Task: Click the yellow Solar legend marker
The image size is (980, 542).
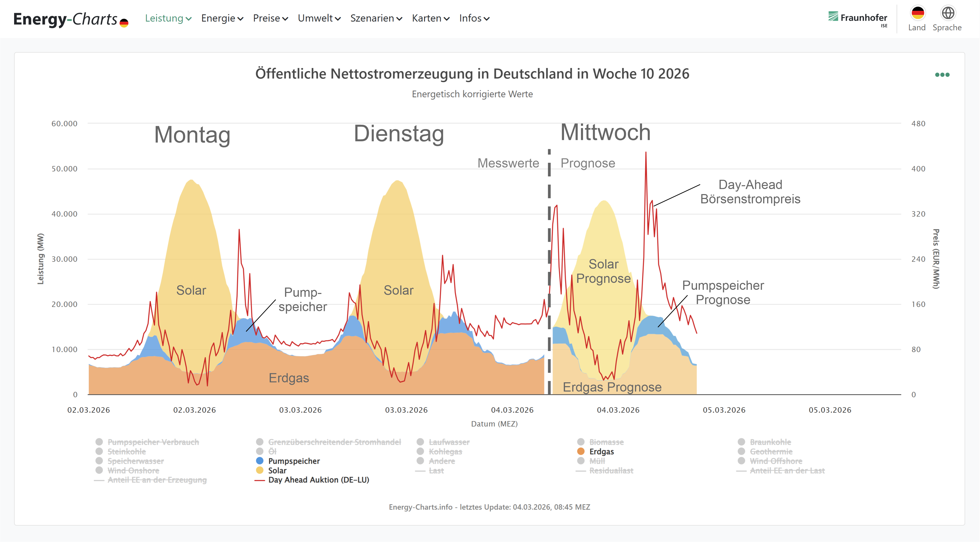Action: click(260, 470)
